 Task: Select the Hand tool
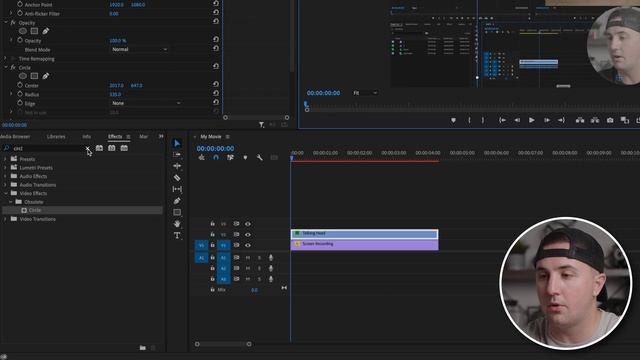(x=177, y=224)
